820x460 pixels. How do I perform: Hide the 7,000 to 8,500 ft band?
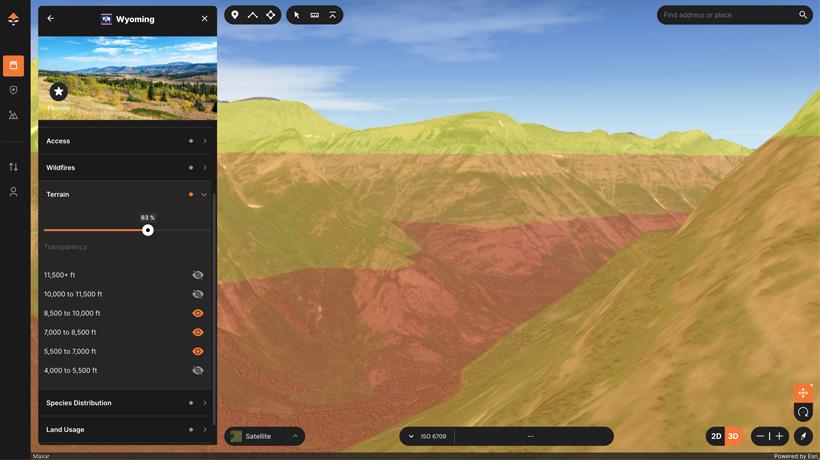[x=197, y=332]
